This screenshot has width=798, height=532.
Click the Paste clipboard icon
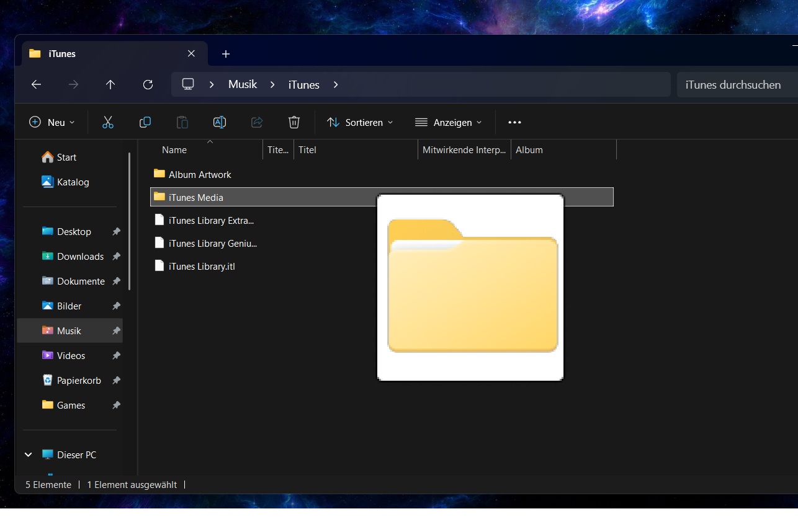pyautogui.click(x=182, y=122)
